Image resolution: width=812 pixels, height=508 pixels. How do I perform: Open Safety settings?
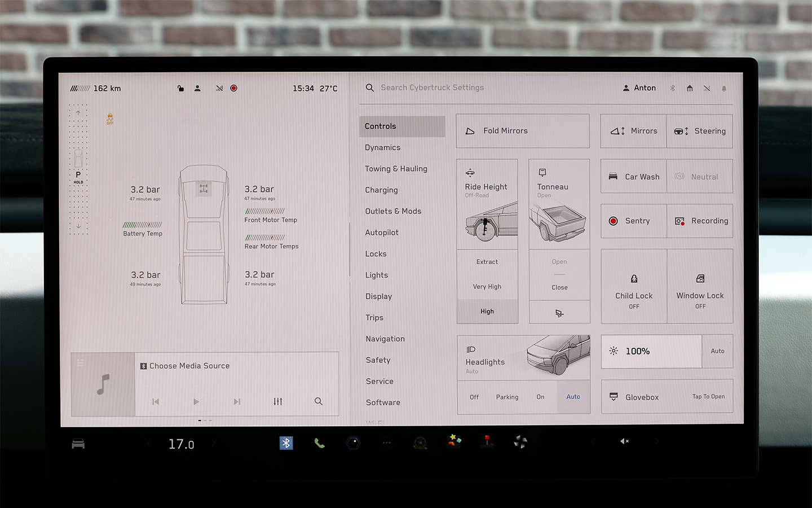(x=378, y=360)
